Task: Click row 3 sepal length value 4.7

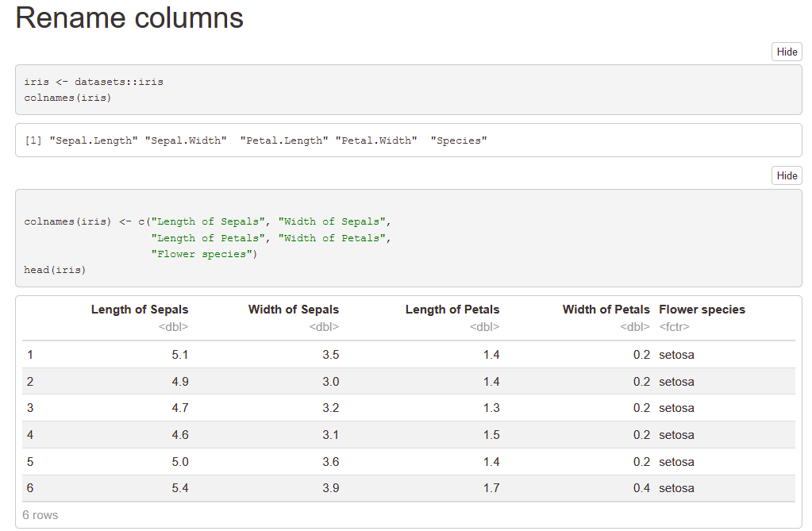Action: (180, 408)
